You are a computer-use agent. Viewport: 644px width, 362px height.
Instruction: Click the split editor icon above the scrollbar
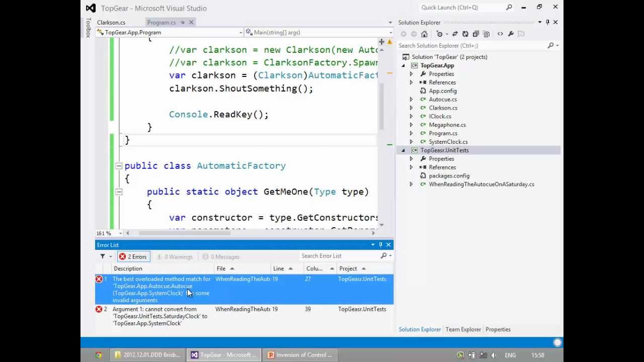coord(382,42)
